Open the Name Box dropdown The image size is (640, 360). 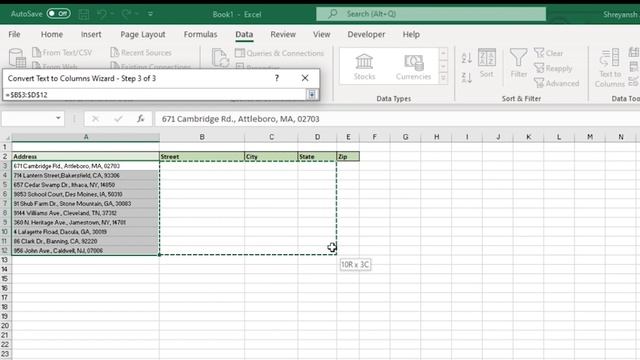click(x=58, y=118)
